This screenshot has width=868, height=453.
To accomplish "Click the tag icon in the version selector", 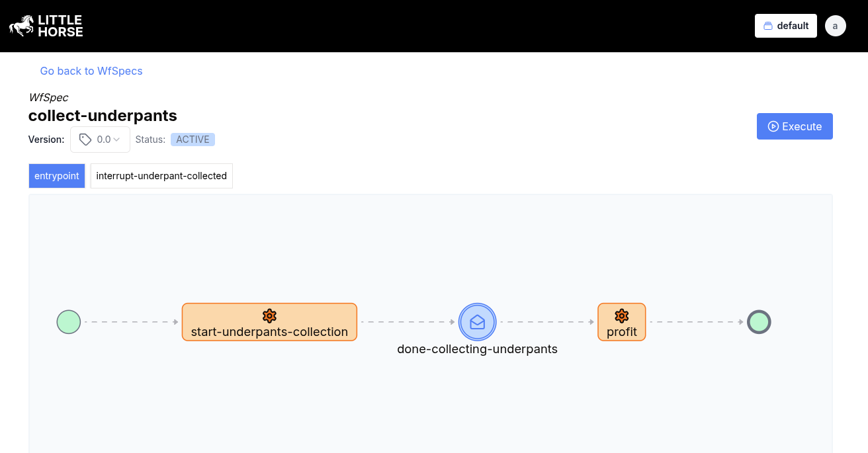I will (84, 139).
